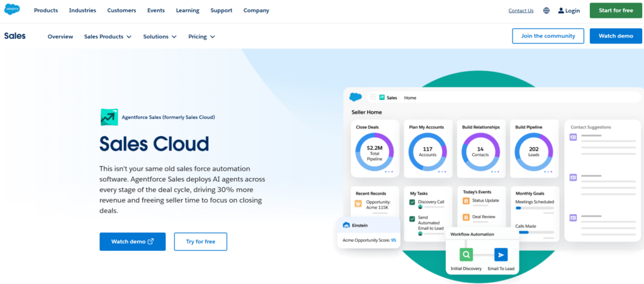Click the Initial Discovery green search icon
The image size is (644, 284).
tap(466, 255)
